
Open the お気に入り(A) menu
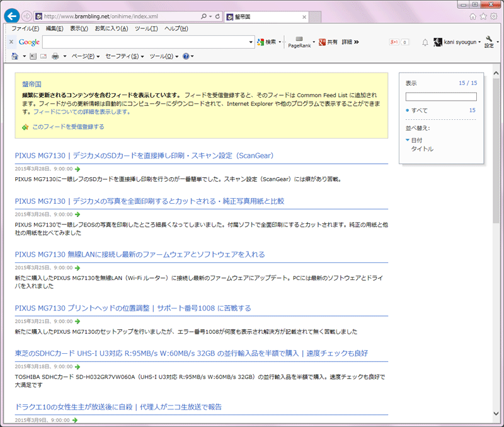(111, 28)
